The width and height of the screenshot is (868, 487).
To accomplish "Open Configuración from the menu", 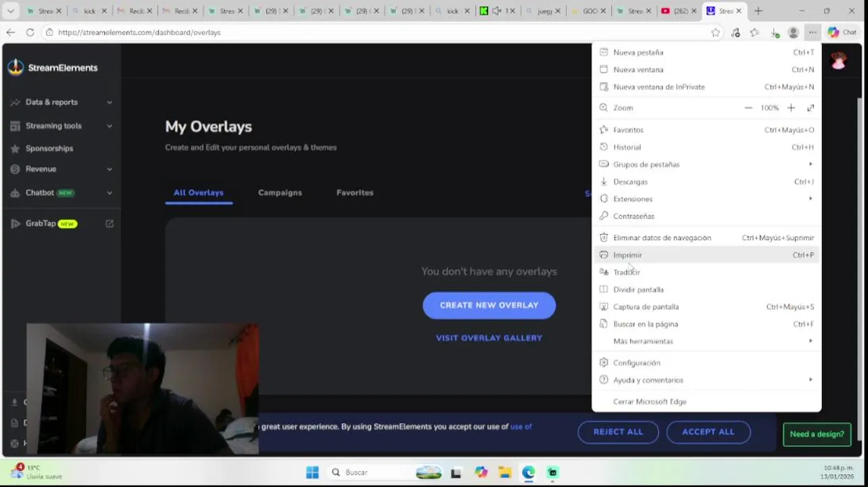I will tap(706, 363).
